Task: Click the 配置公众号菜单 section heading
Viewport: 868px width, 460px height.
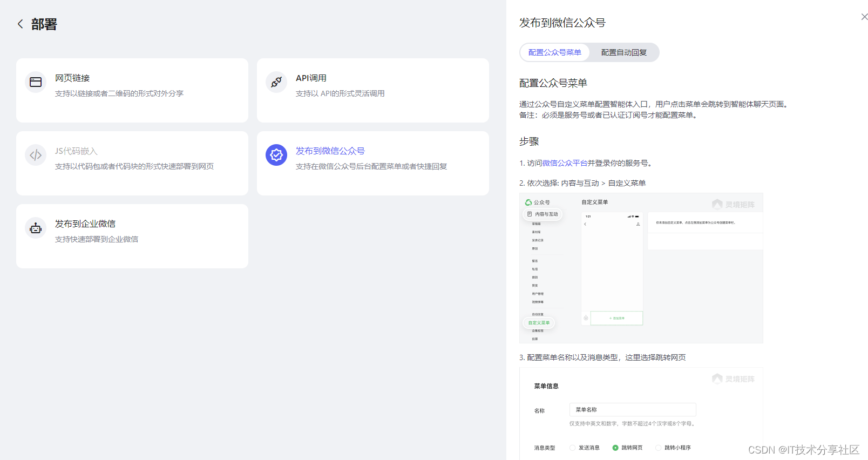Action: click(553, 83)
